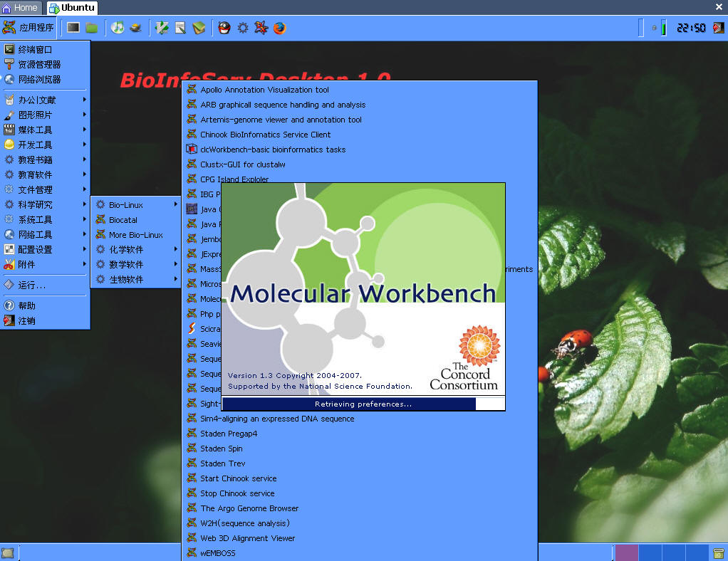
Task: Launch Artemis-genome viewer and annotation tool
Action: click(x=360, y=120)
